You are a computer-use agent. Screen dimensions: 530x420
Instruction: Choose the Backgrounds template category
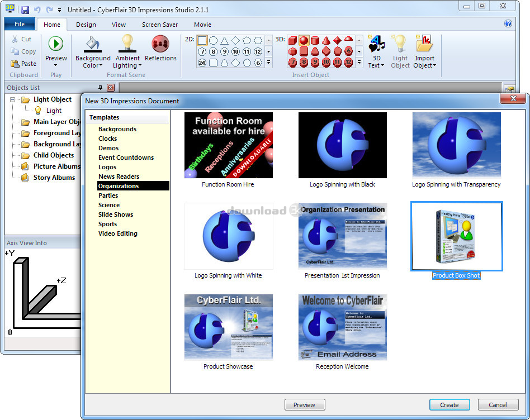[117, 129]
